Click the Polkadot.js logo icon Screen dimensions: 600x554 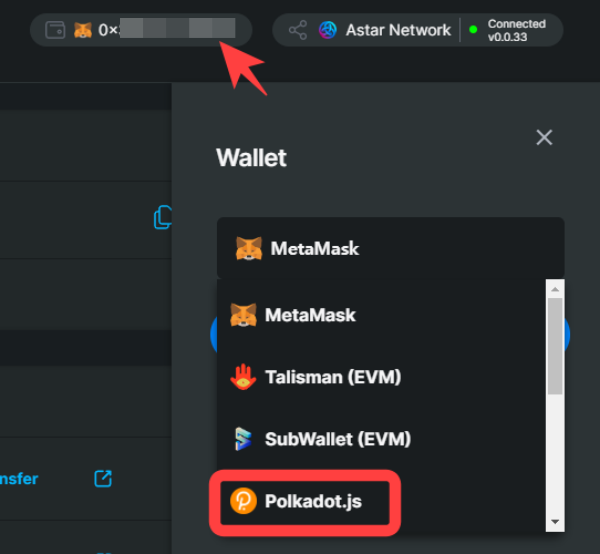pos(243,501)
